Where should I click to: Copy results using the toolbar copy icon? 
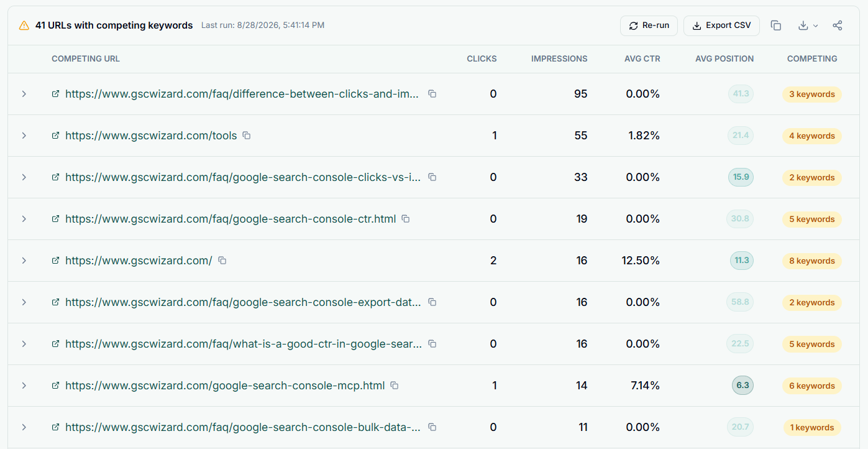coord(775,25)
